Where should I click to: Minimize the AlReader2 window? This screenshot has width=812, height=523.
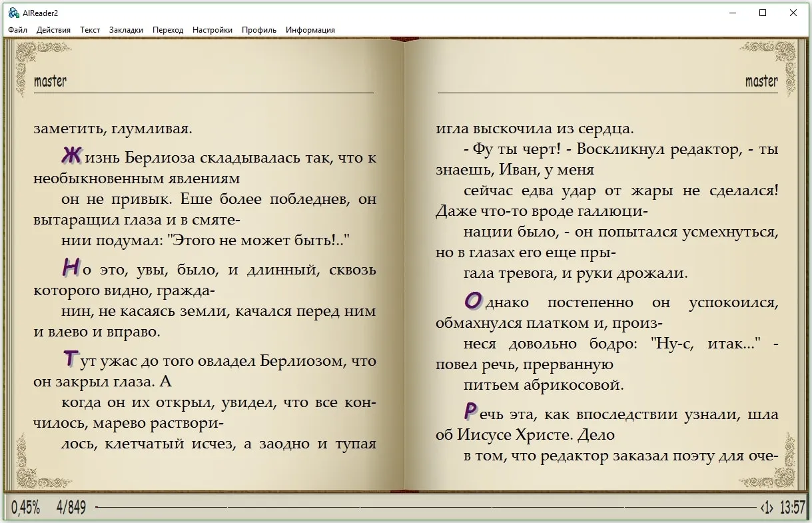(732, 13)
